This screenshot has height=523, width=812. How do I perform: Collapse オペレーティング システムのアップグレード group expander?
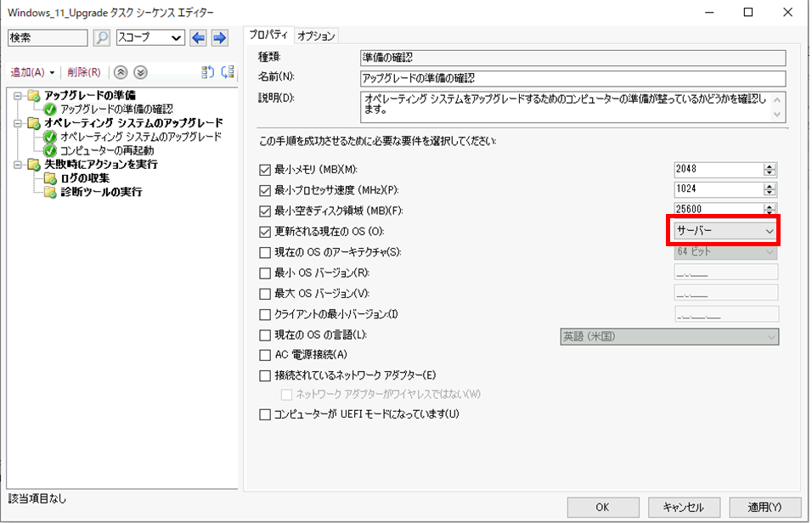pyautogui.click(x=18, y=123)
